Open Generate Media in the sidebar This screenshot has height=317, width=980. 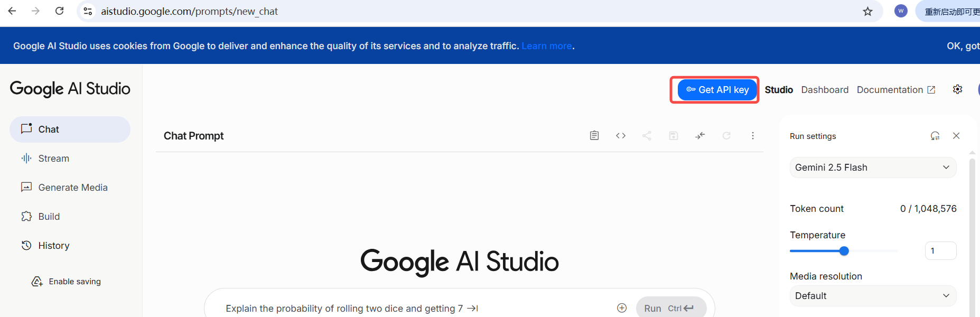(x=70, y=188)
